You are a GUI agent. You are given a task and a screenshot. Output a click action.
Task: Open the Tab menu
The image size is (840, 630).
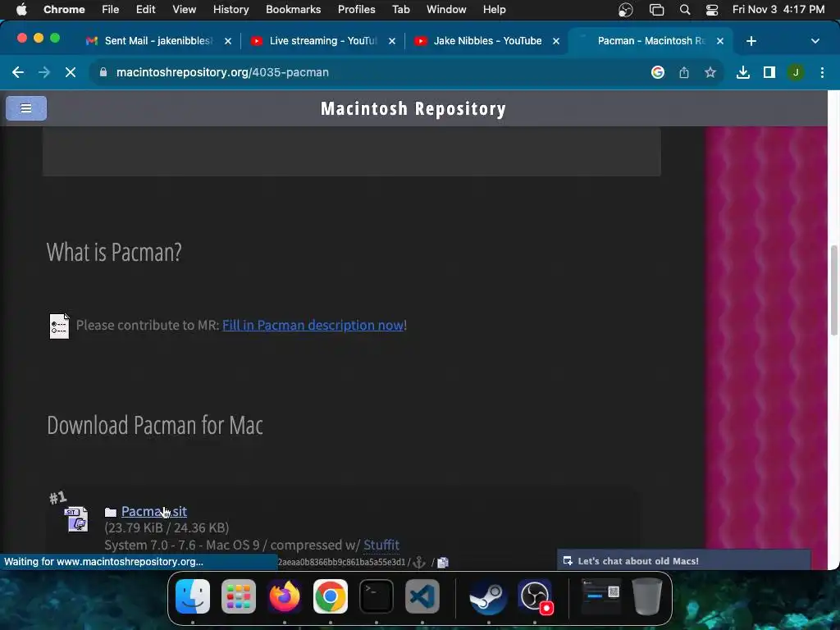point(400,9)
